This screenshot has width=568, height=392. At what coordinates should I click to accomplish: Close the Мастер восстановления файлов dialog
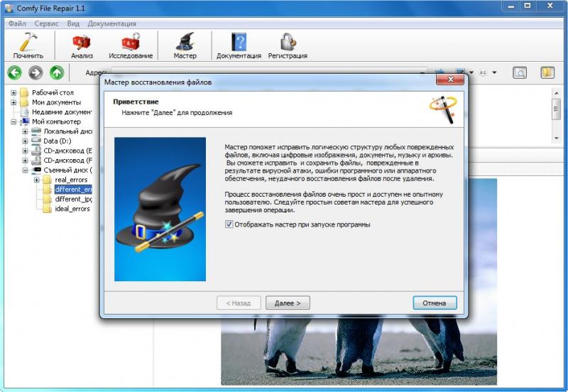click(450, 79)
